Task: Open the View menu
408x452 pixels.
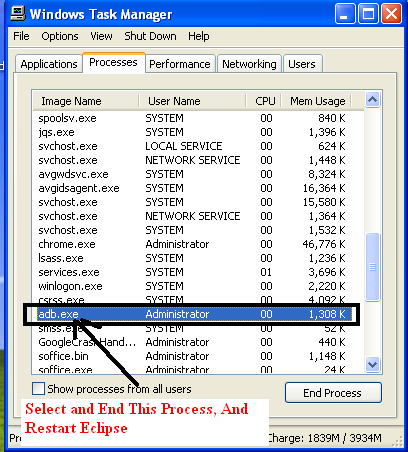Action: 101,36
